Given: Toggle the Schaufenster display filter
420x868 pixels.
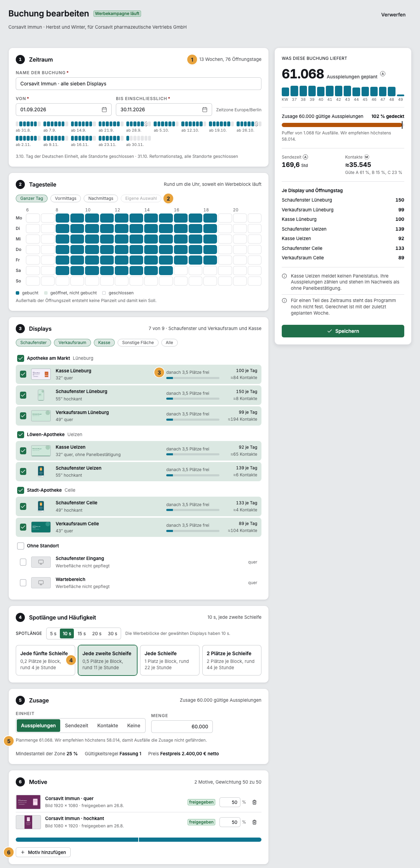Looking at the screenshot, I should tap(33, 343).
